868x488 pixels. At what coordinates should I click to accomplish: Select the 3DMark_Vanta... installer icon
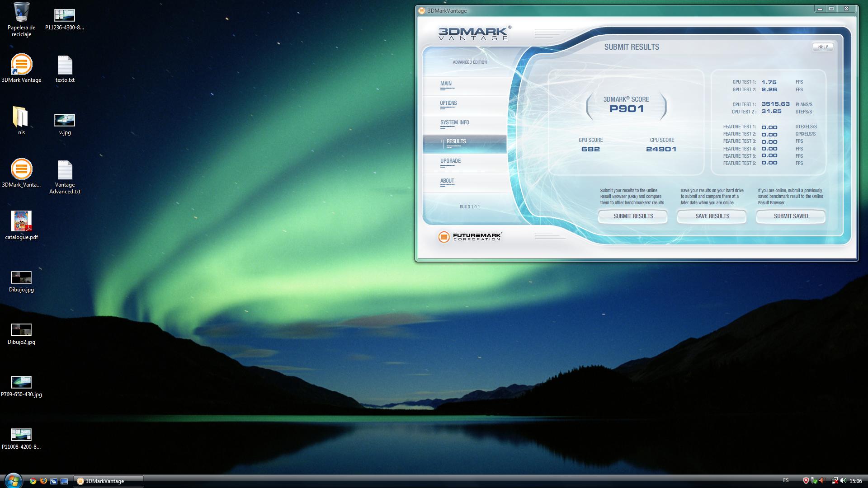(21, 173)
